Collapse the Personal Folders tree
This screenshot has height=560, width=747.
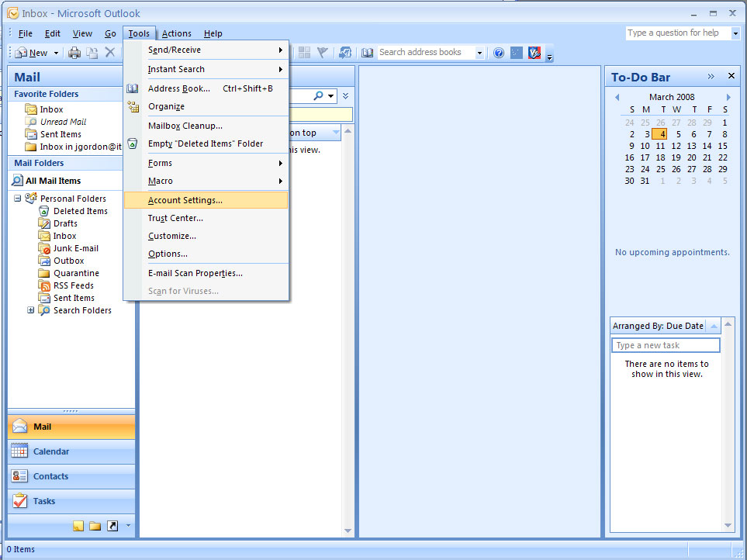[18, 198]
